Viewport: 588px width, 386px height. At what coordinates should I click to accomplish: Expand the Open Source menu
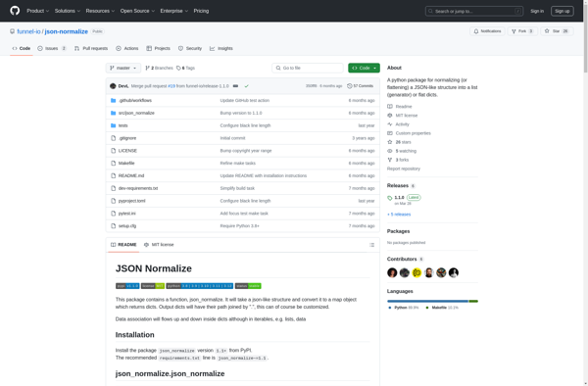(137, 11)
